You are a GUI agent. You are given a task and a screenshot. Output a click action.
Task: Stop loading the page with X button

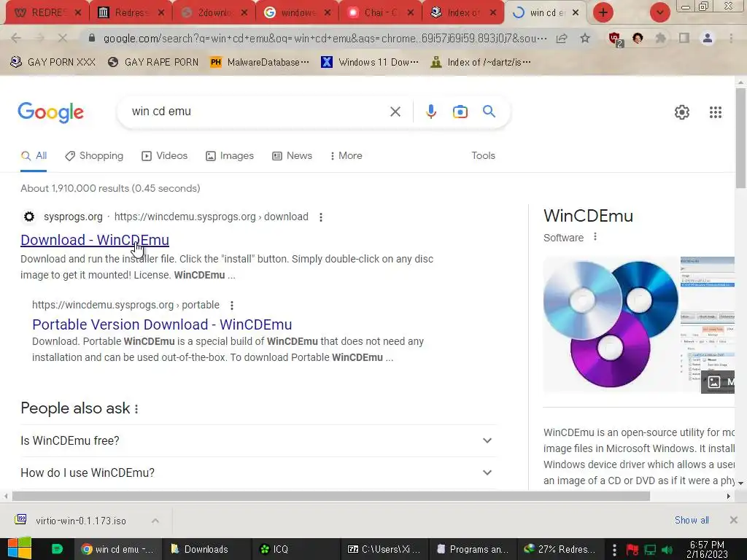click(63, 38)
